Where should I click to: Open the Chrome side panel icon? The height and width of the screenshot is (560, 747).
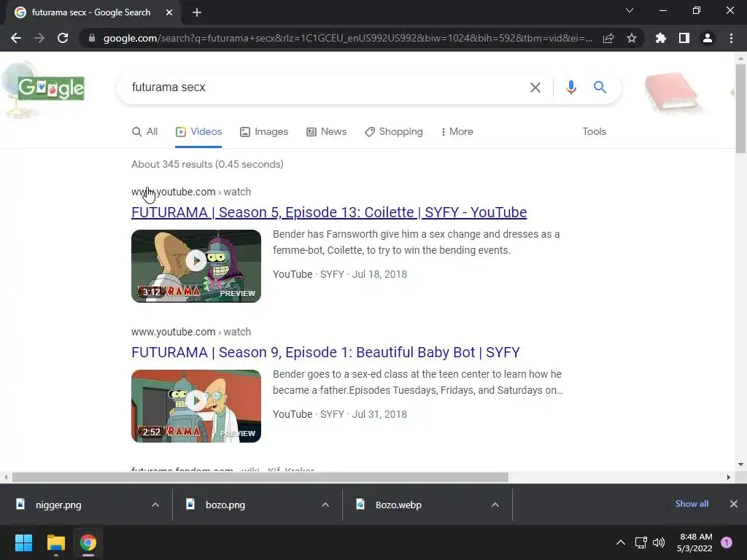(x=684, y=38)
